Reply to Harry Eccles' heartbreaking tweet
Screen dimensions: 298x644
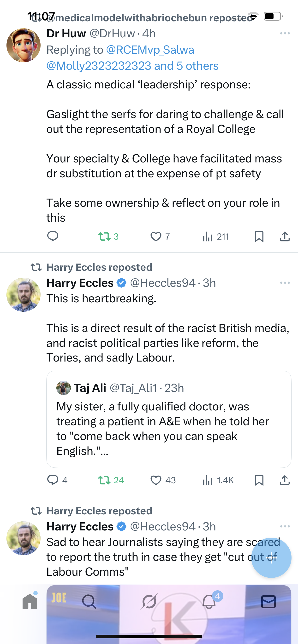(x=53, y=480)
